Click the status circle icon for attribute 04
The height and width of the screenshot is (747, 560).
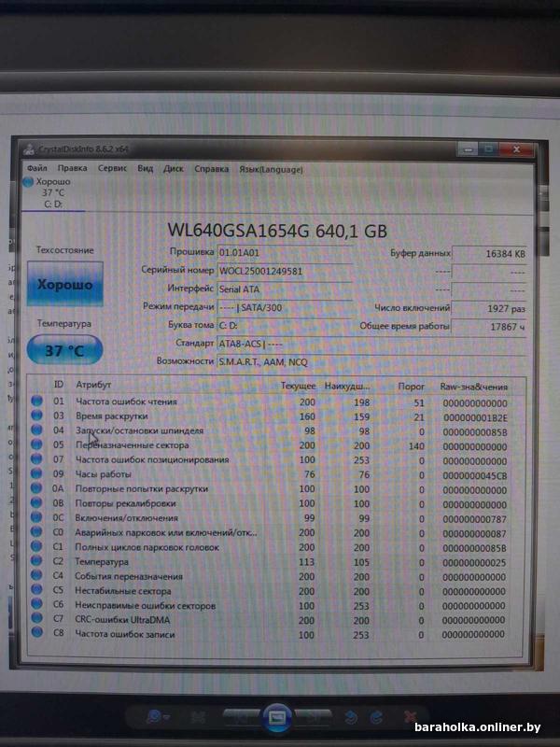pos(36,430)
